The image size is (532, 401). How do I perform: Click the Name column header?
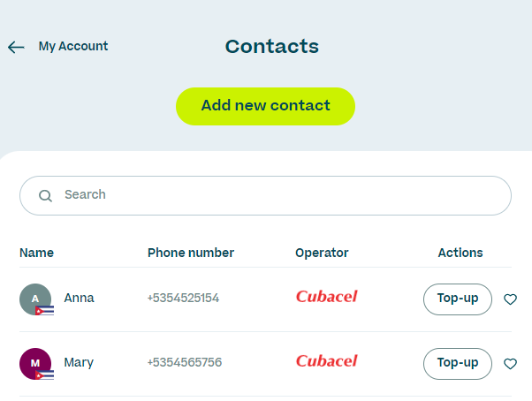pos(36,253)
